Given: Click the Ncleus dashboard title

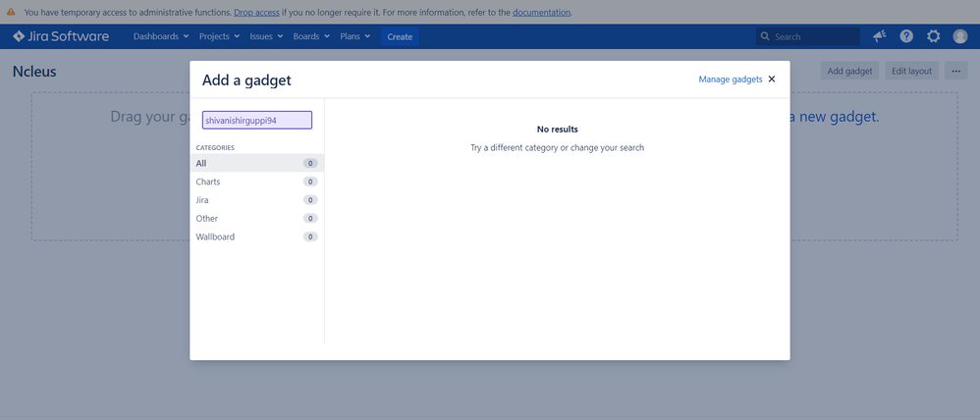Looking at the screenshot, I should tap(34, 72).
